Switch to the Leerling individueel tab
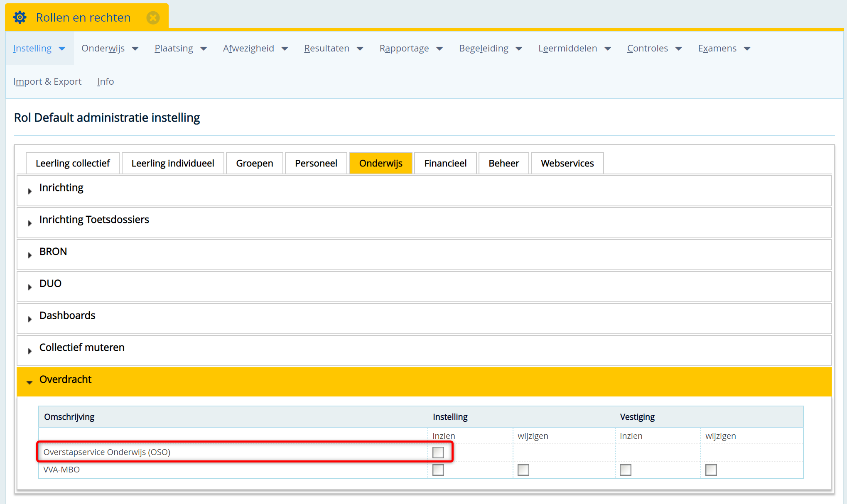The height and width of the screenshot is (504, 847). pos(173,163)
